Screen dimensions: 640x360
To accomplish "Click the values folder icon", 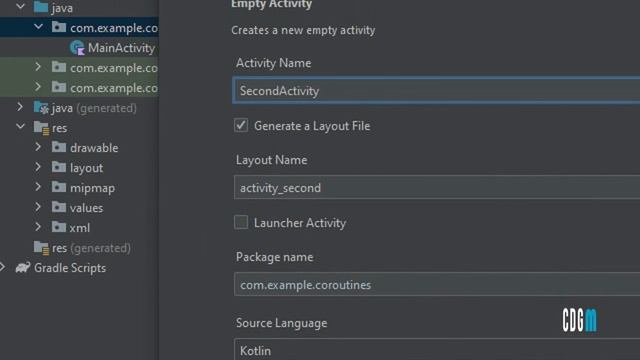I will pyautogui.click(x=59, y=207).
